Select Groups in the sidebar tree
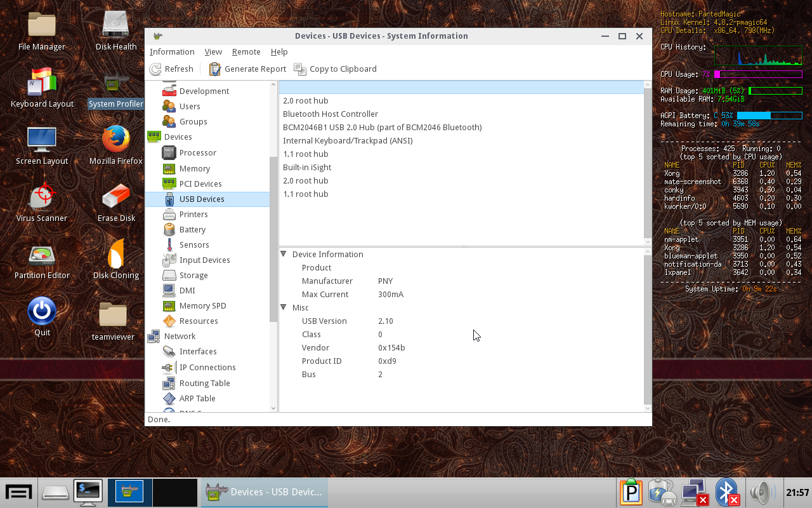 pos(193,121)
